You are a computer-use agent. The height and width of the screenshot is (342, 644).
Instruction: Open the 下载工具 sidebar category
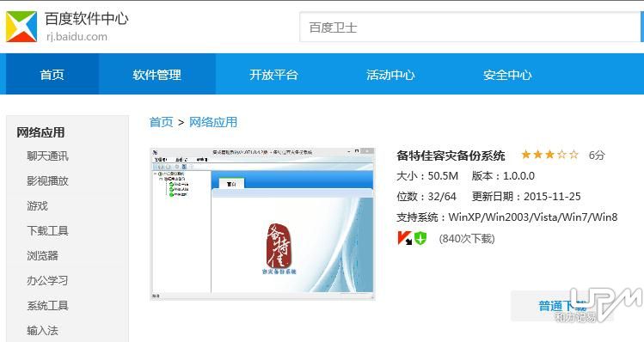(47, 231)
